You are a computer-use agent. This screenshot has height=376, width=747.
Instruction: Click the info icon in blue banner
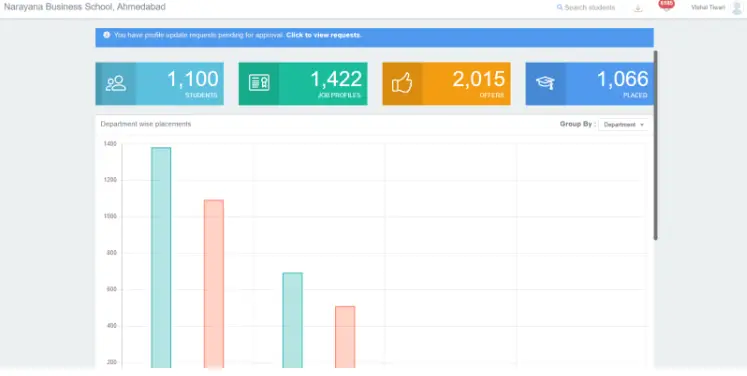[x=107, y=35]
